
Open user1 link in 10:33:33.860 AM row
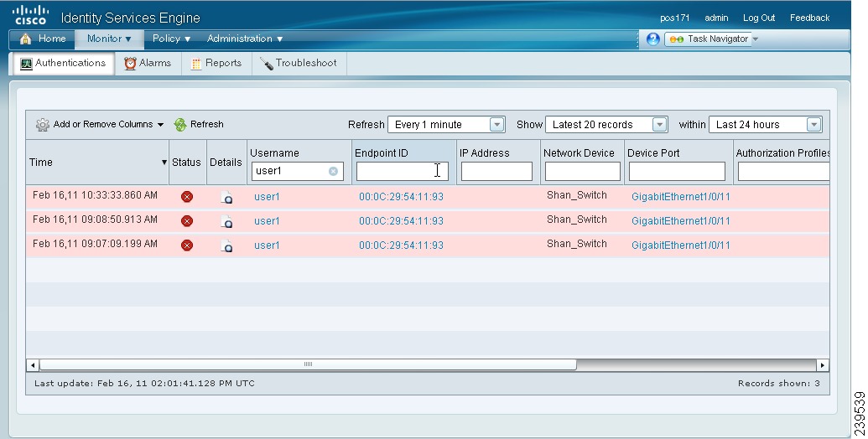267,197
